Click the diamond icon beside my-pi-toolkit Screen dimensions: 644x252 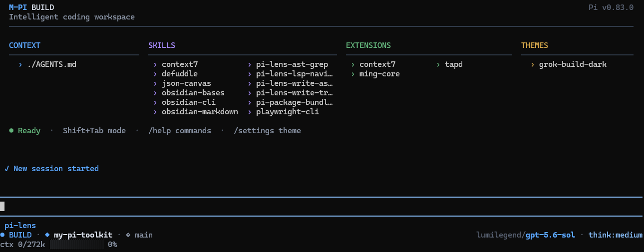coord(47,235)
